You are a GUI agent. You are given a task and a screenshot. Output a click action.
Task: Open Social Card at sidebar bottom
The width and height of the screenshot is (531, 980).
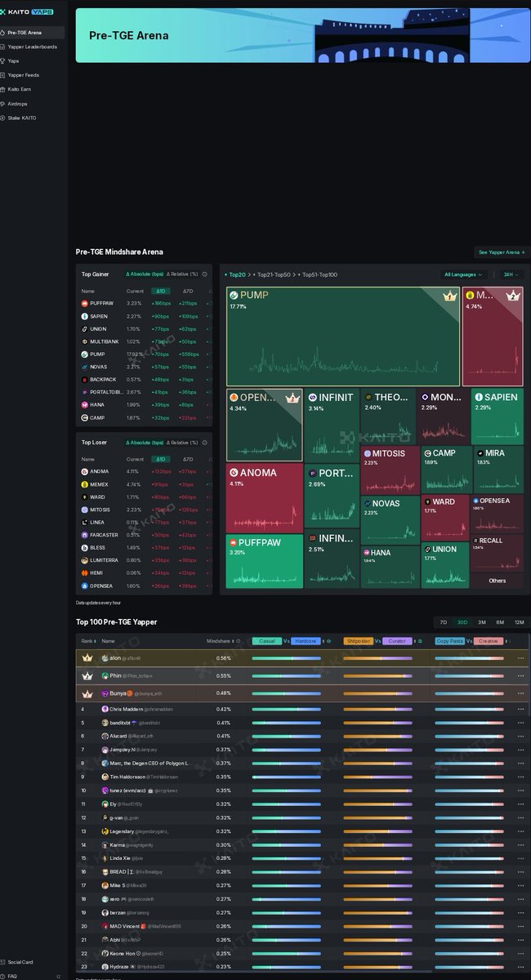(33, 962)
